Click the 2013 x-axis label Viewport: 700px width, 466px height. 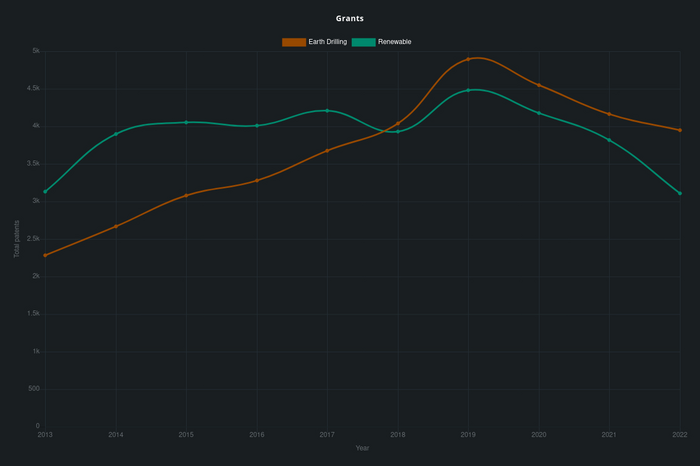pos(45,435)
